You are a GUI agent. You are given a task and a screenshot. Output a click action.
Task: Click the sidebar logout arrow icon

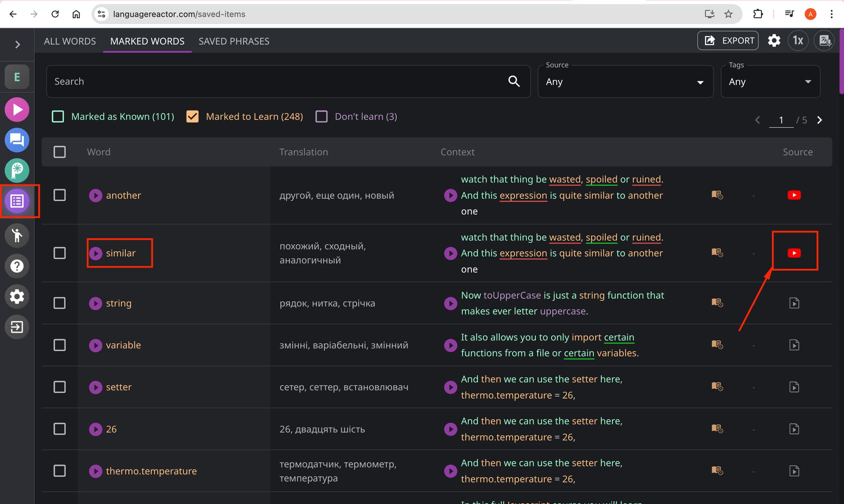coord(17,327)
